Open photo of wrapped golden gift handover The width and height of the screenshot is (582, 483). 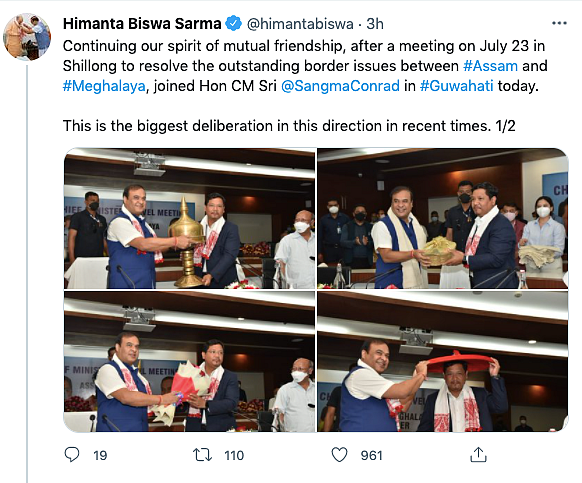point(443,218)
